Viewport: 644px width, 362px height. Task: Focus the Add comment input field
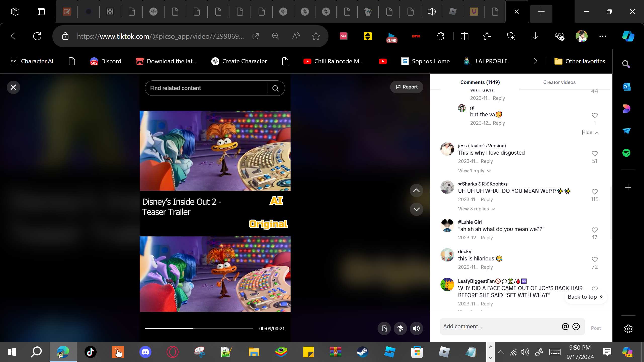499,327
